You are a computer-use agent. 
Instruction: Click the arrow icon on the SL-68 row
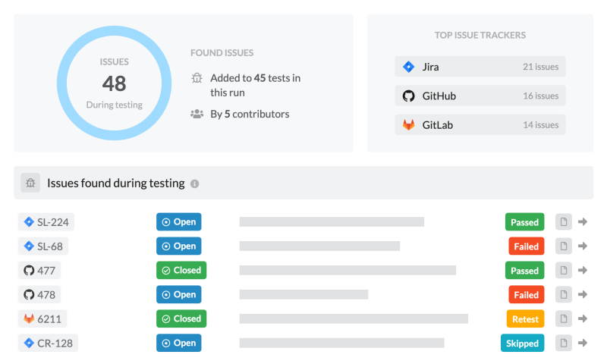coord(583,246)
